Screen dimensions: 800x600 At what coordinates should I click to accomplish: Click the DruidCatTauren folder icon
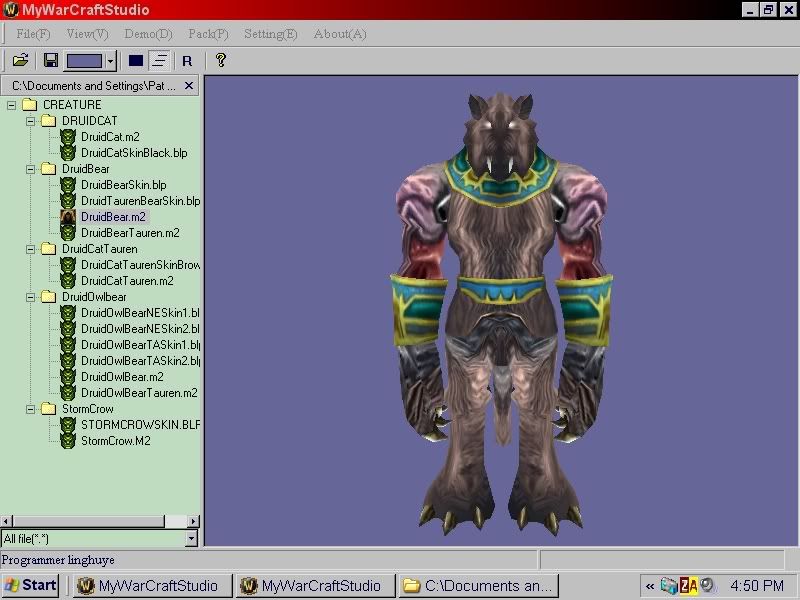[x=48, y=248]
